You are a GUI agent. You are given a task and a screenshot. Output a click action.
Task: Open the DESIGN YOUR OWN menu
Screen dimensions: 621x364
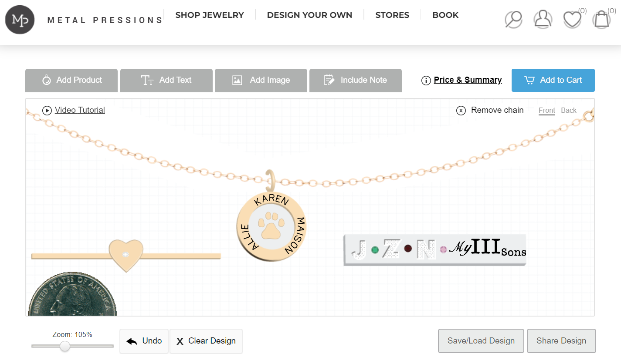click(309, 15)
